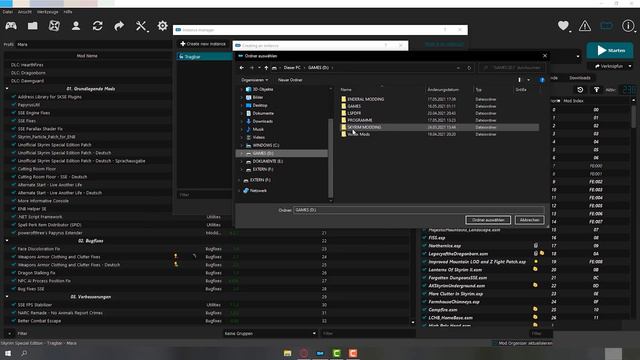This screenshot has height=360, width=640.
Task: Click File Explorer icon in Windows taskbar
Action: [x=287, y=353]
